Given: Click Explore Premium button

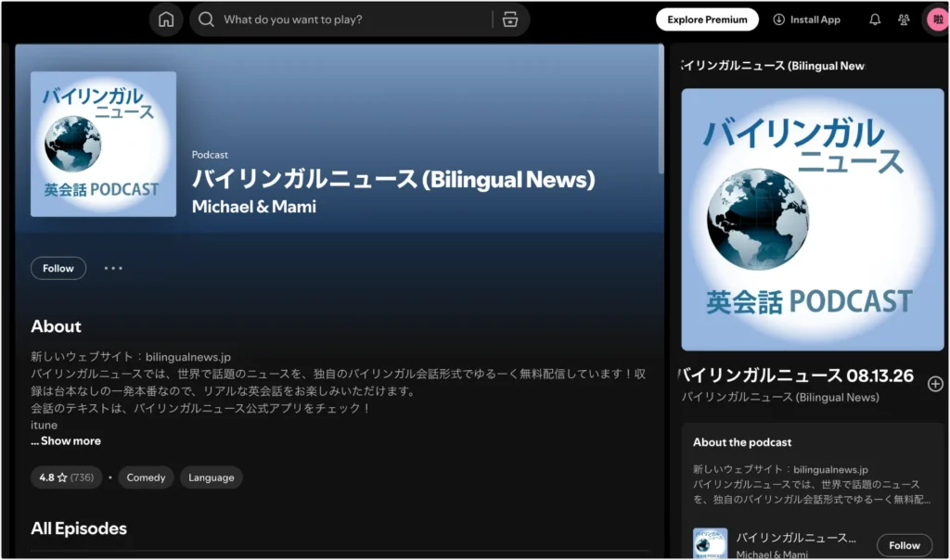Looking at the screenshot, I should 707,20.
